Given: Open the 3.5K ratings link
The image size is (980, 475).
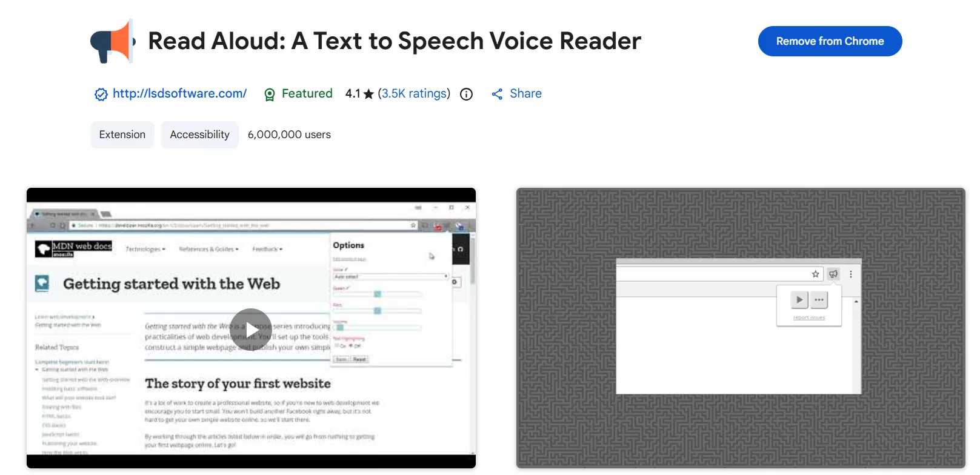Looking at the screenshot, I should coord(414,93).
